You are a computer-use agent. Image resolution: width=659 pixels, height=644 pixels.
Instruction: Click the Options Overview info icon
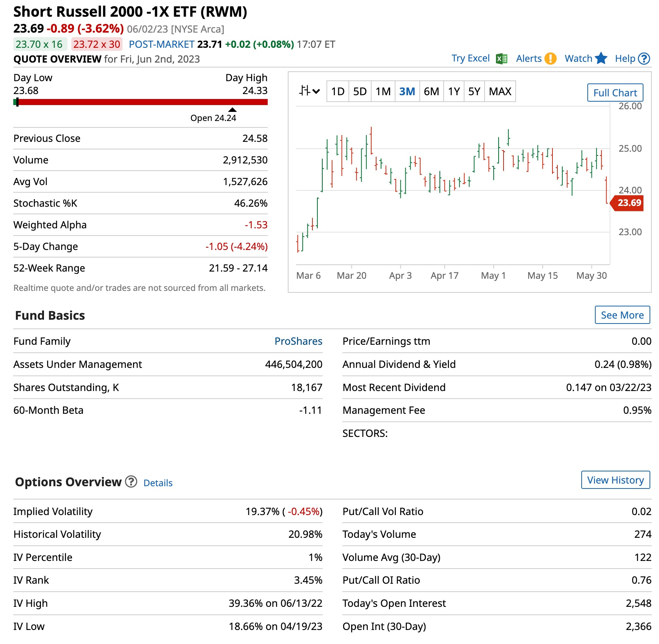[131, 482]
